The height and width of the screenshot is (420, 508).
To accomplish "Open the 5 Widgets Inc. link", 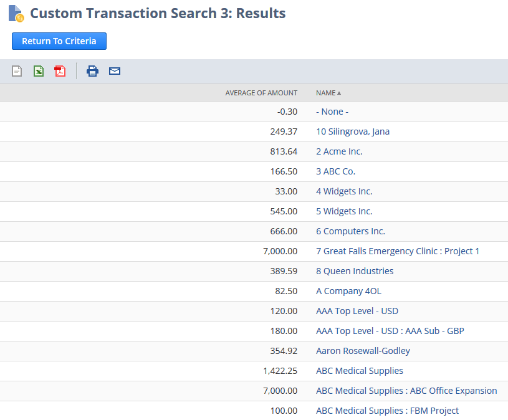I will [344, 211].
